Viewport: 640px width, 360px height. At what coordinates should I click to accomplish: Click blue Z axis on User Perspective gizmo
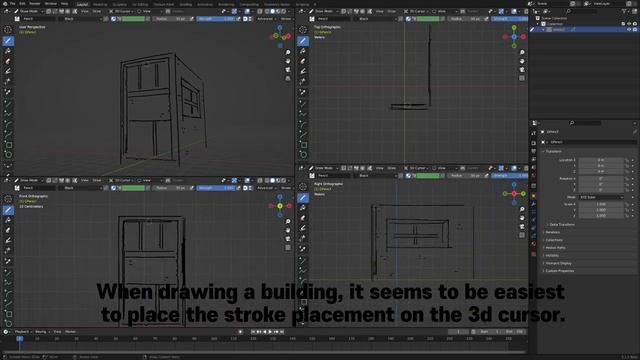tap(280, 27)
